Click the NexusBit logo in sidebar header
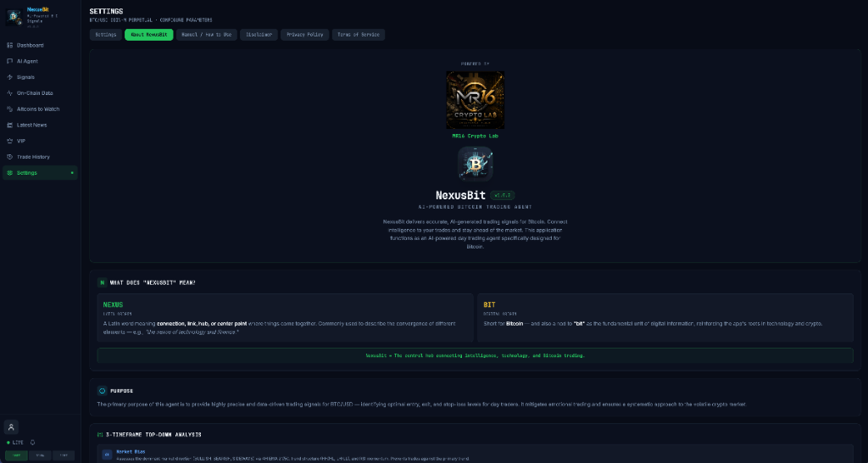The height and width of the screenshot is (463, 868). [14, 17]
